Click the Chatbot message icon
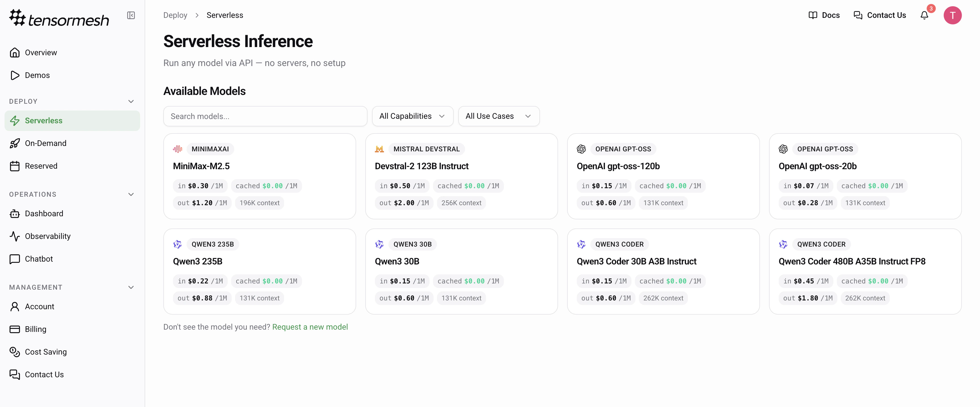 click(x=15, y=259)
